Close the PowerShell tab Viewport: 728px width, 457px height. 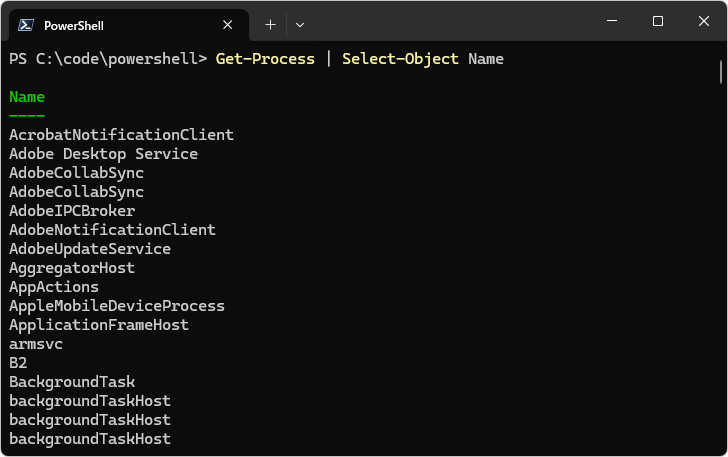pyautogui.click(x=228, y=25)
